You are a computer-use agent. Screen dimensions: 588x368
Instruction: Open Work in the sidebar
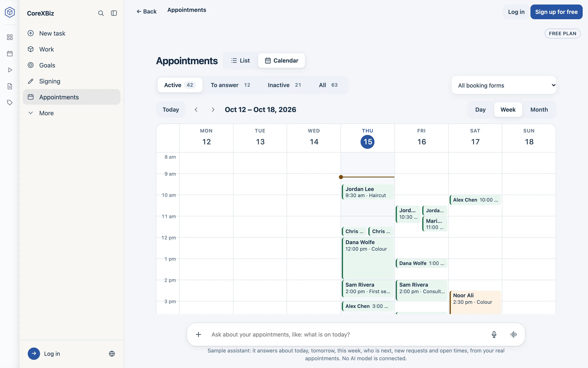coord(71,49)
